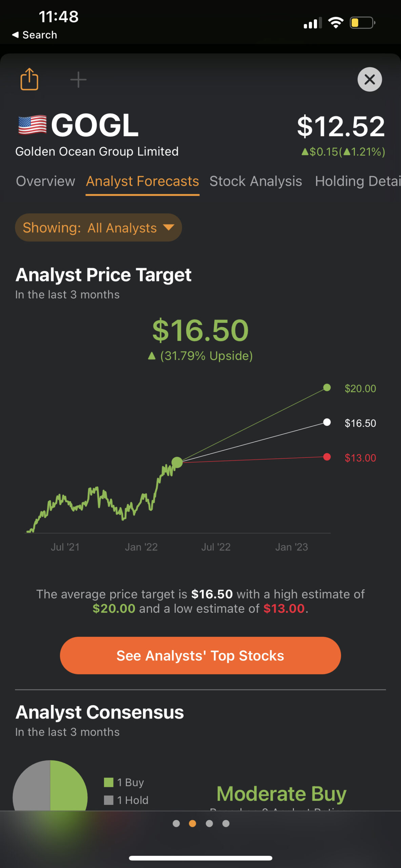This screenshot has width=401, height=868.
Task: Close the stock detail sheet
Action: point(369,79)
